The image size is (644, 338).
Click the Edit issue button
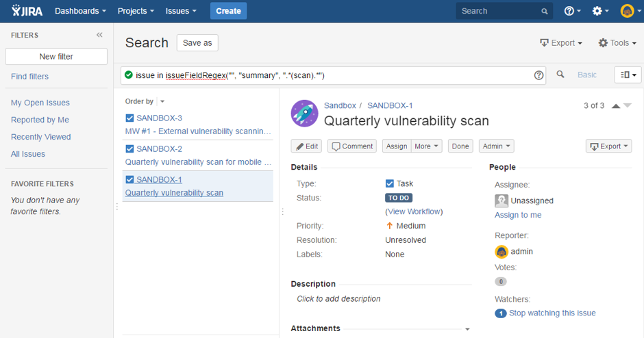306,146
